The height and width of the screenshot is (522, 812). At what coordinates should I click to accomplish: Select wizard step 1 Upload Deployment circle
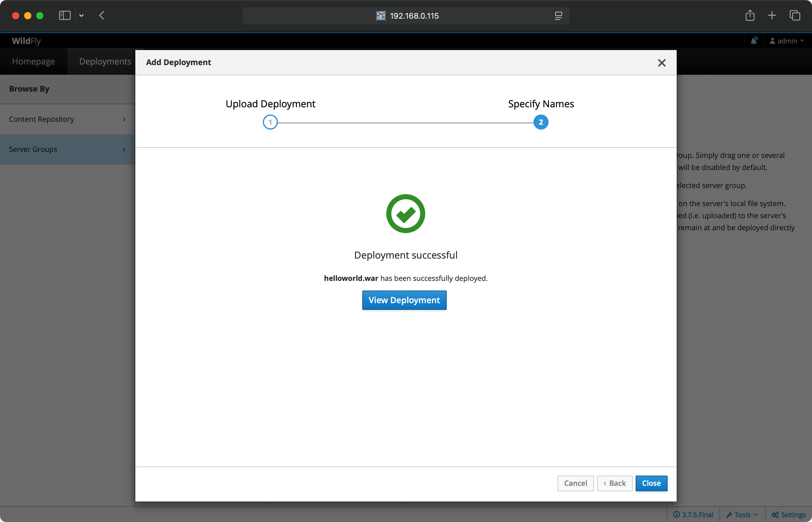click(270, 122)
